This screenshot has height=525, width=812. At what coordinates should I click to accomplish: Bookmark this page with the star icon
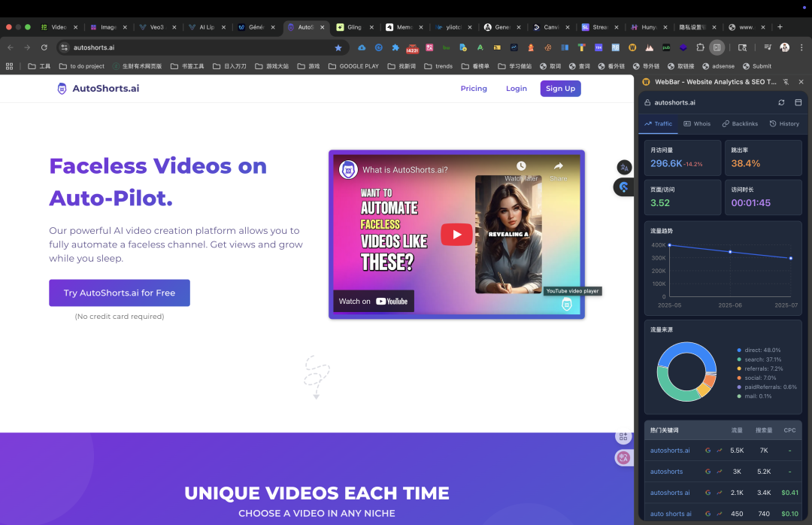338,47
